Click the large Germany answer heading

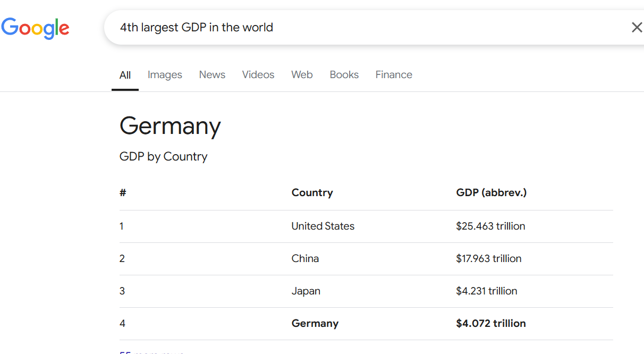pyautogui.click(x=170, y=126)
